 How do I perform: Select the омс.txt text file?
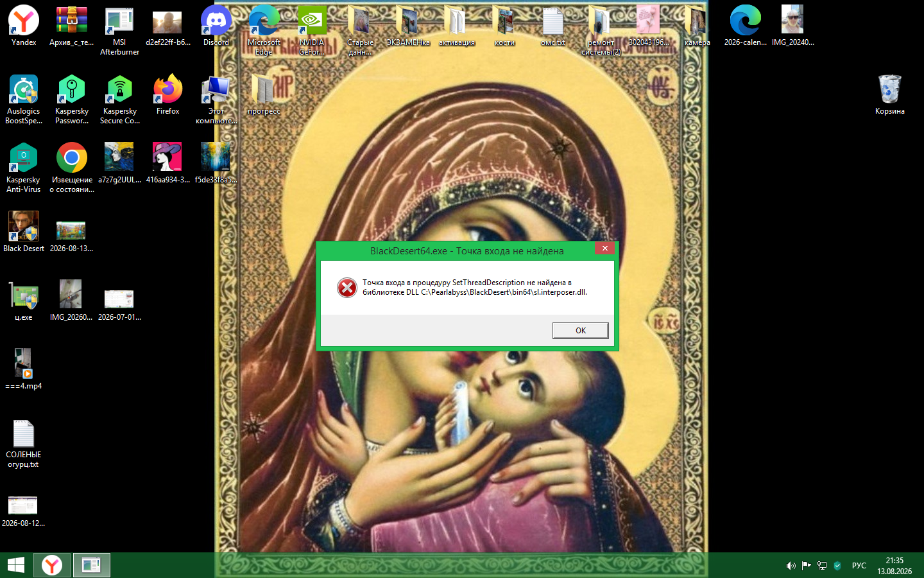coord(552,26)
